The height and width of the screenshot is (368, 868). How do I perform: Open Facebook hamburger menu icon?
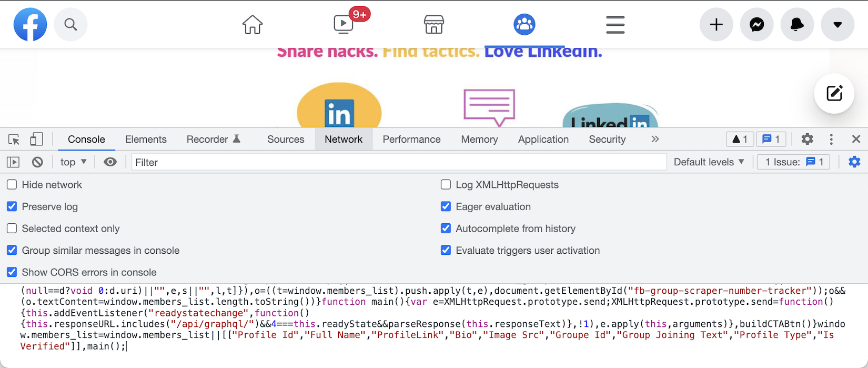[615, 25]
